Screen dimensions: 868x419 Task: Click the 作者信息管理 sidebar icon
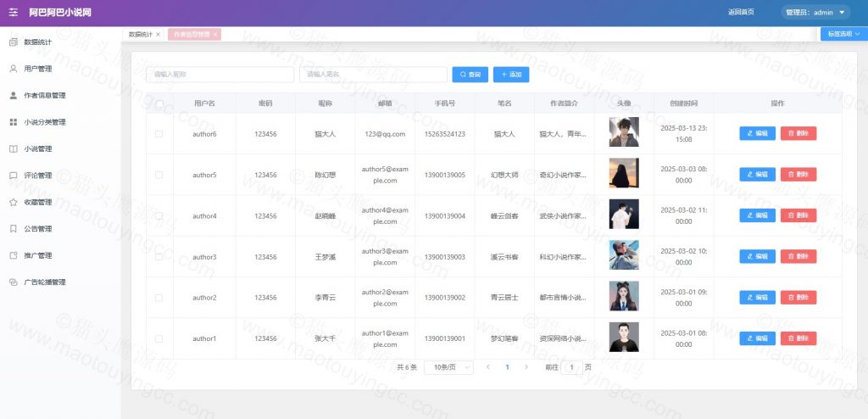pyautogui.click(x=14, y=95)
